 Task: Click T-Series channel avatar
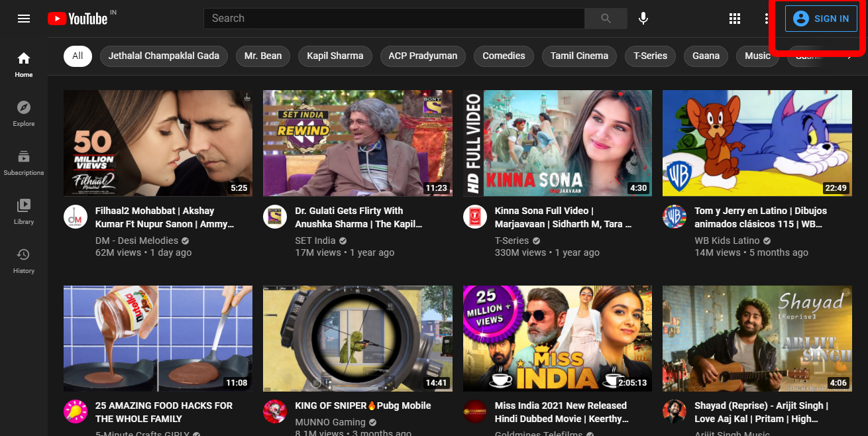(475, 217)
